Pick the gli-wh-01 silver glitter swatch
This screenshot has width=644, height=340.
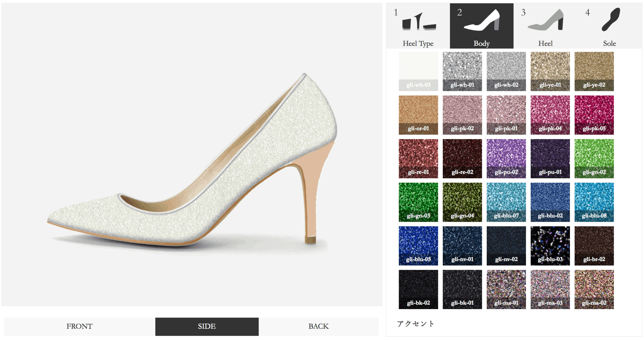click(x=462, y=71)
